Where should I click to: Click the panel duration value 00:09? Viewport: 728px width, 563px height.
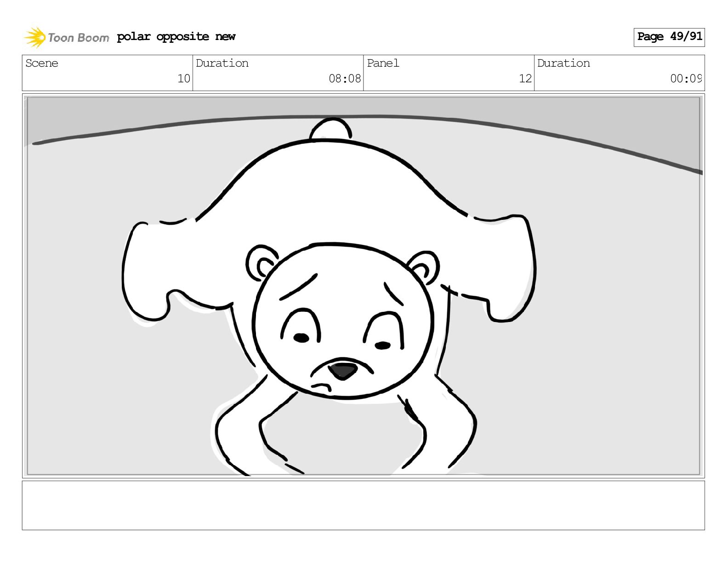[686, 79]
